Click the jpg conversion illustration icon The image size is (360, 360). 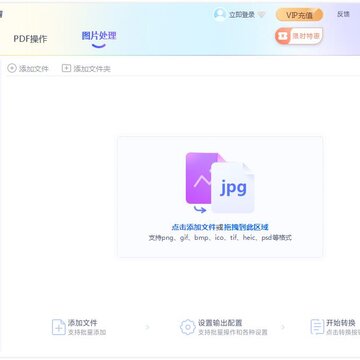click(220, 183)
